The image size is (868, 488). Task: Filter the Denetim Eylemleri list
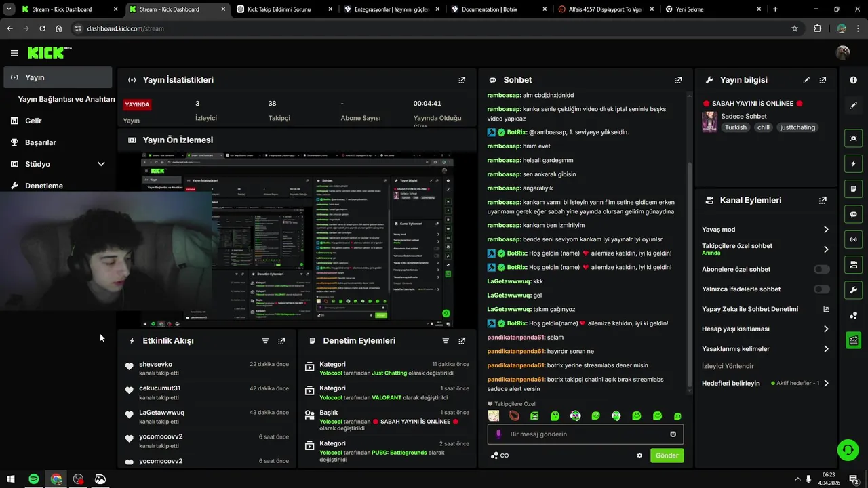[x=446, y=341]
